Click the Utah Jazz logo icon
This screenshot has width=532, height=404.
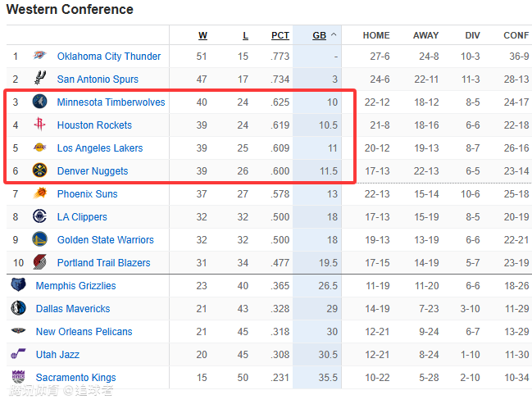click(x=18, y=355)
